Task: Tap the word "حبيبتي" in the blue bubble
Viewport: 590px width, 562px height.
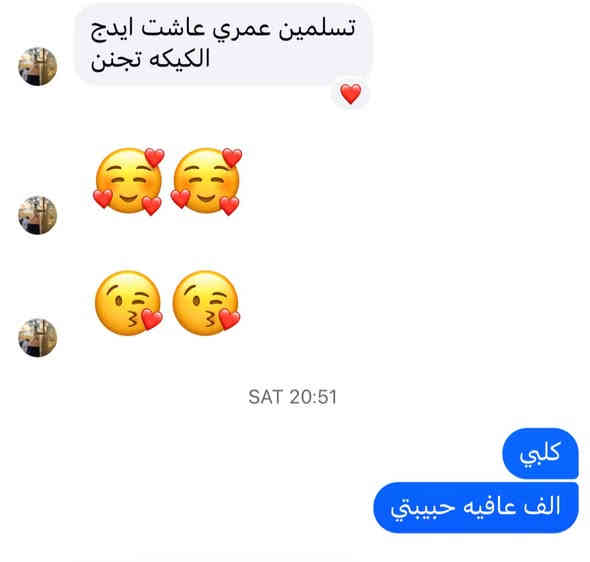Action: [x=423, y=509]
